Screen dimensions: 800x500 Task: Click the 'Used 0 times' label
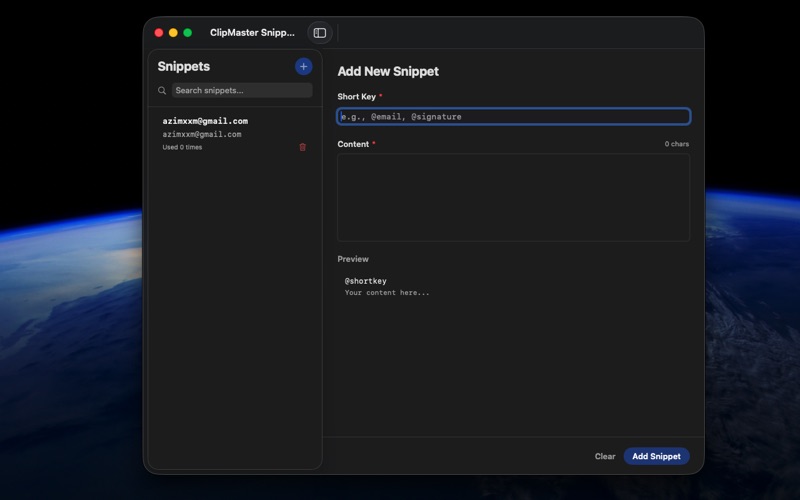(182, 147)
